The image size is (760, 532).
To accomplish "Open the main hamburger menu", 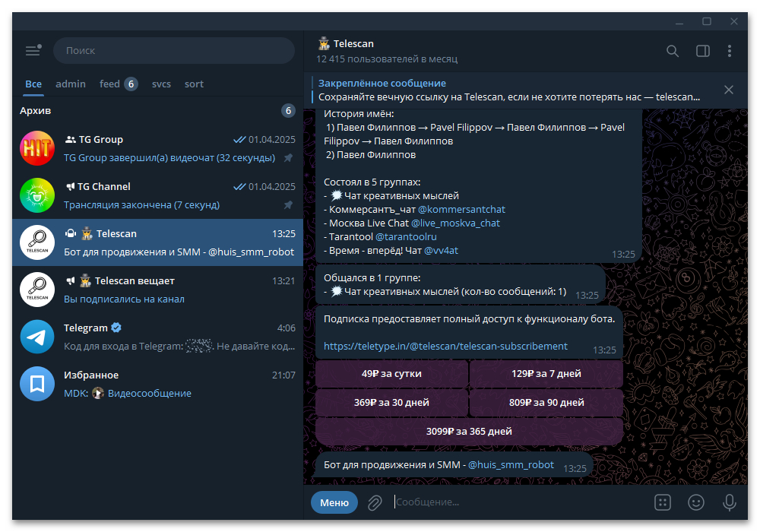I will [x=33, y=50].
